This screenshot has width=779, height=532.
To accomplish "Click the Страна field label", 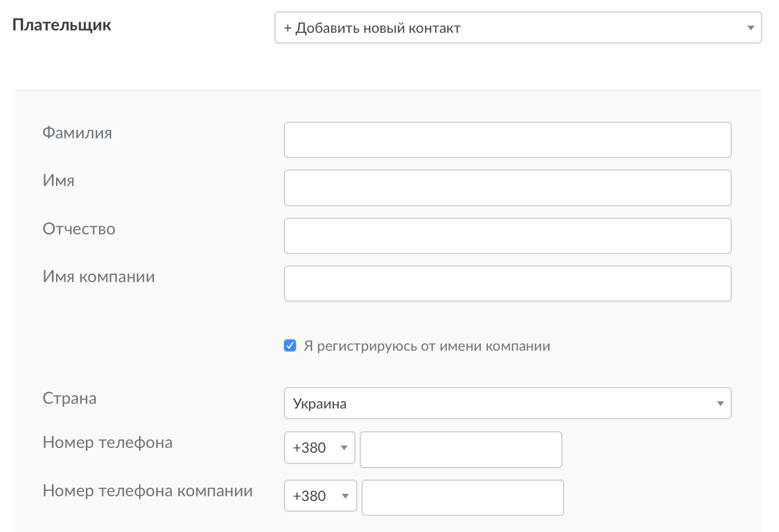I will pyautogui.click(x=69, y=398).
